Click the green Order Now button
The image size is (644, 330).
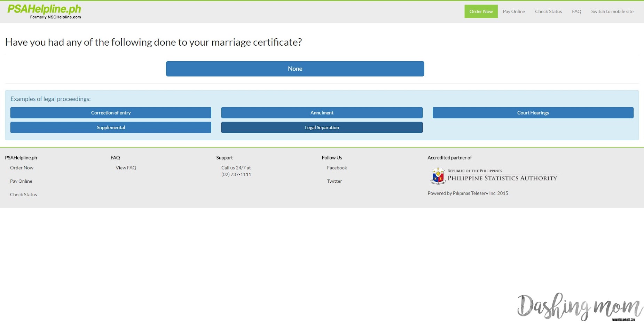pos(481,11)
